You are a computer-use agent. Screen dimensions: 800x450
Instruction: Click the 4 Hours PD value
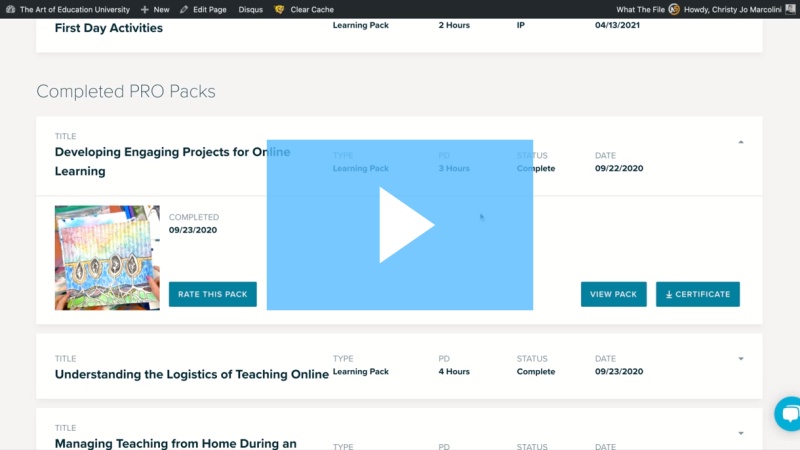click(x=454, y=371)
